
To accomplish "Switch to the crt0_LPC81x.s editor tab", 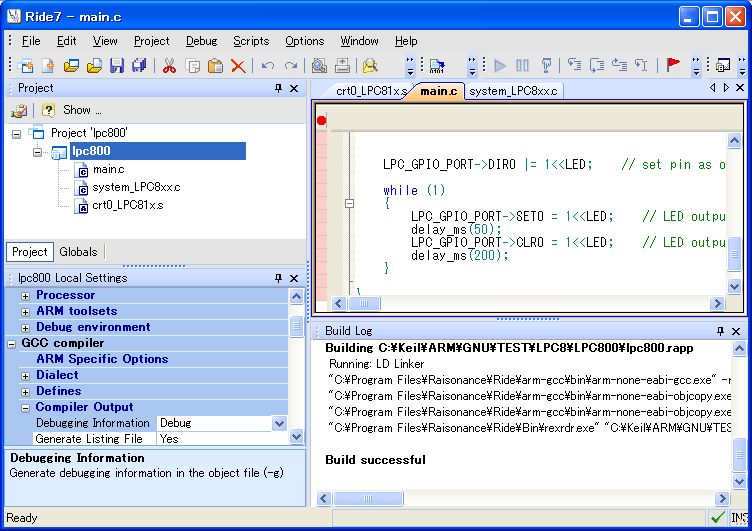I will coord(371,91).
